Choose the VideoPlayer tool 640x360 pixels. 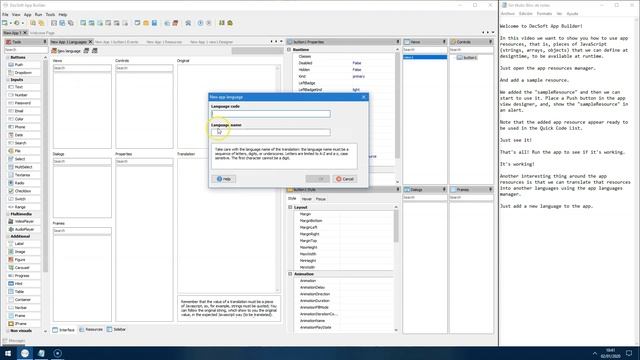pyautogui.click(x=23, y=222)
